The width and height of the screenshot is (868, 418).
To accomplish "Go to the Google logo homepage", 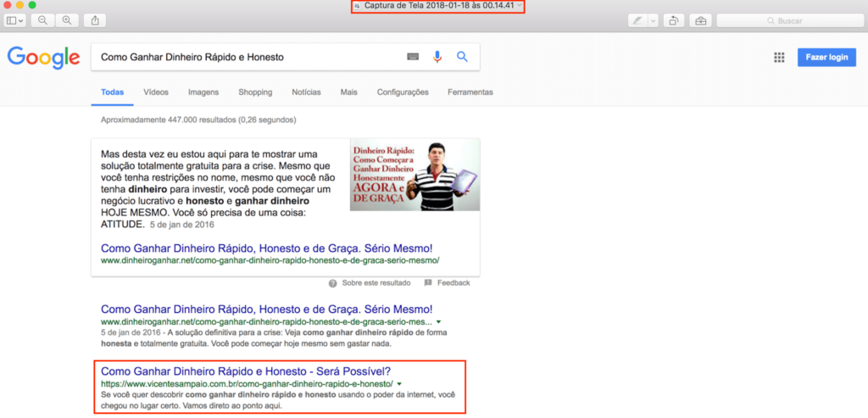I will [x=44, y=58].
